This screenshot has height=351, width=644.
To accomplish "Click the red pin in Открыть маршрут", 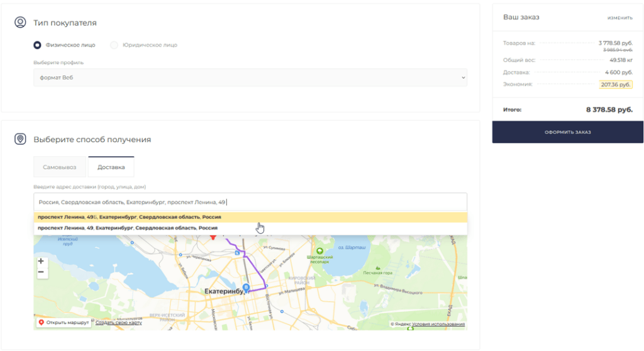I will 41,323.
